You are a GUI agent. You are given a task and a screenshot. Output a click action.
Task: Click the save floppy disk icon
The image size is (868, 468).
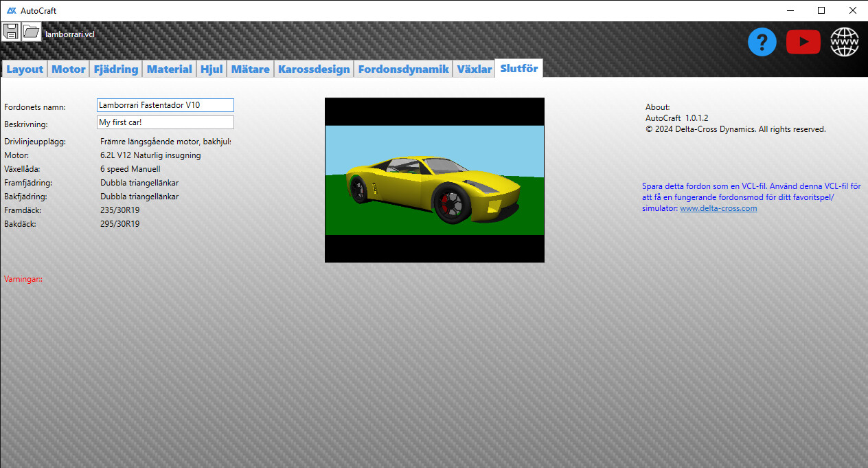tap(11, 32)
